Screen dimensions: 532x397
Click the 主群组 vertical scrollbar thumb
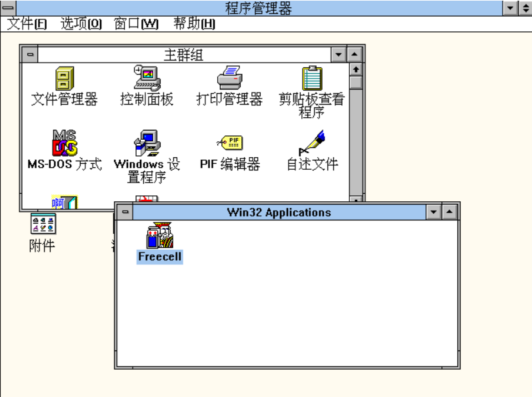coord(356,83)
